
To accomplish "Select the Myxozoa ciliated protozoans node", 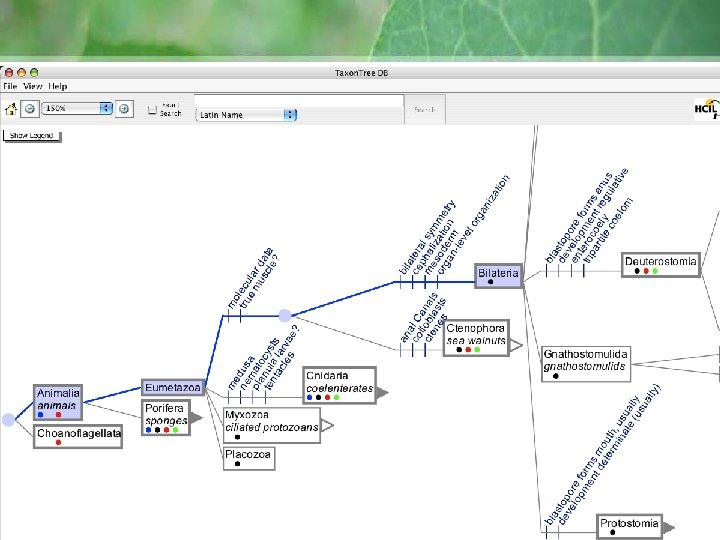I will coord(271,425).
